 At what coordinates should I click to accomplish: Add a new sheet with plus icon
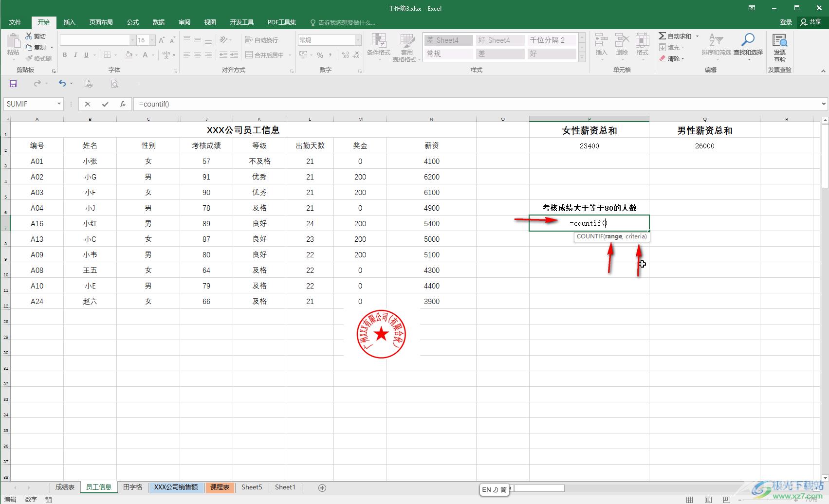click(x=322, y=487)
